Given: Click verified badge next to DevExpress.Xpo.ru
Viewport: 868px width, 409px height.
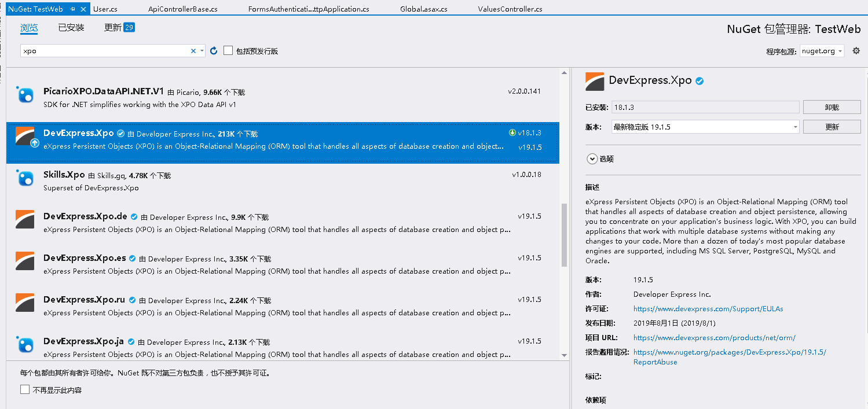Looking at the screenshot, I should (132, 300).
